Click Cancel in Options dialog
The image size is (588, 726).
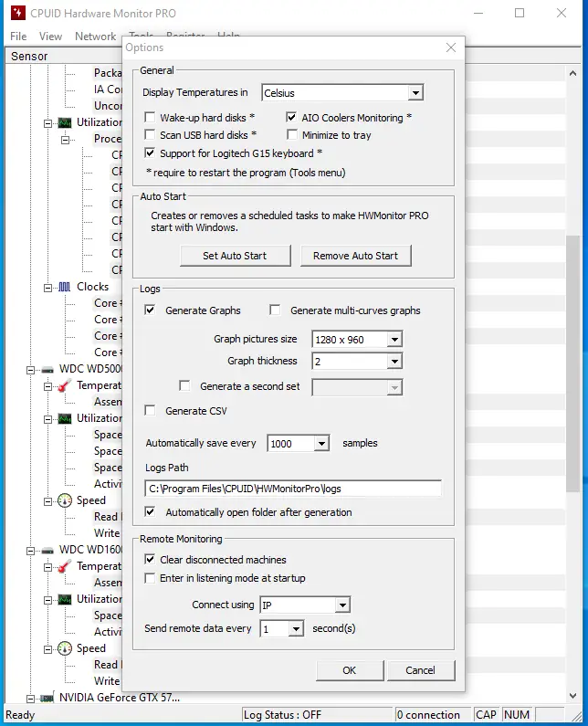click(x=420, y=670)
